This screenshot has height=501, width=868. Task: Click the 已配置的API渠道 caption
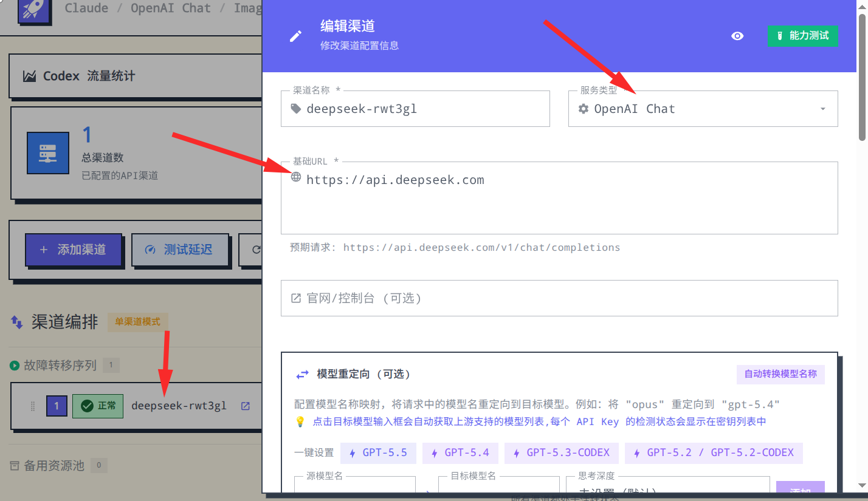click(x=120, y=176)
